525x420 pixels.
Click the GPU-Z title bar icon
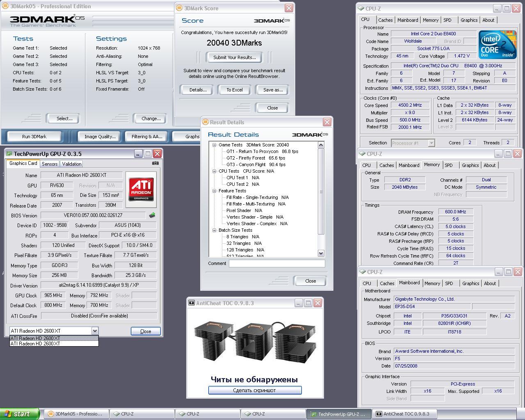pos(9,154)
